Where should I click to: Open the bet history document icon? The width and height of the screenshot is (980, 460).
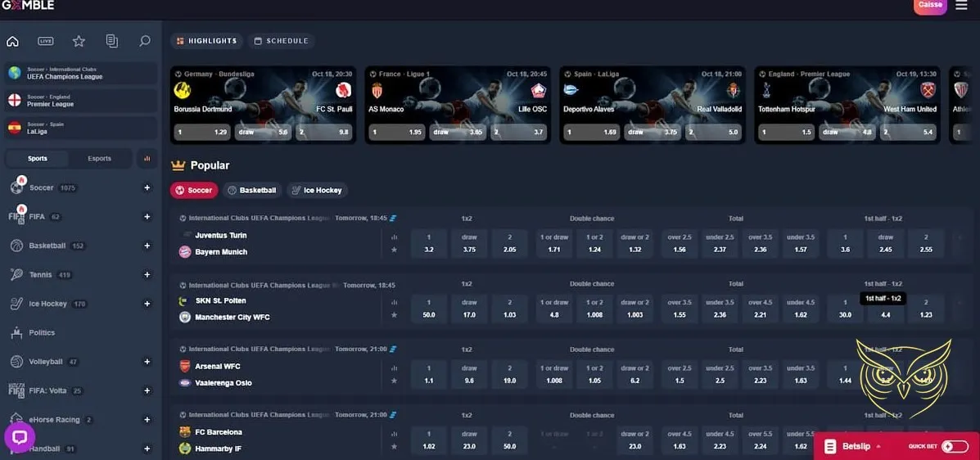point(112,41)
